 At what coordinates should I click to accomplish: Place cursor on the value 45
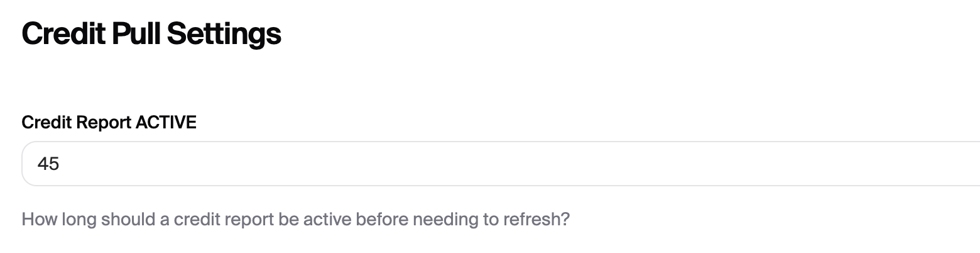click(48, 164)
